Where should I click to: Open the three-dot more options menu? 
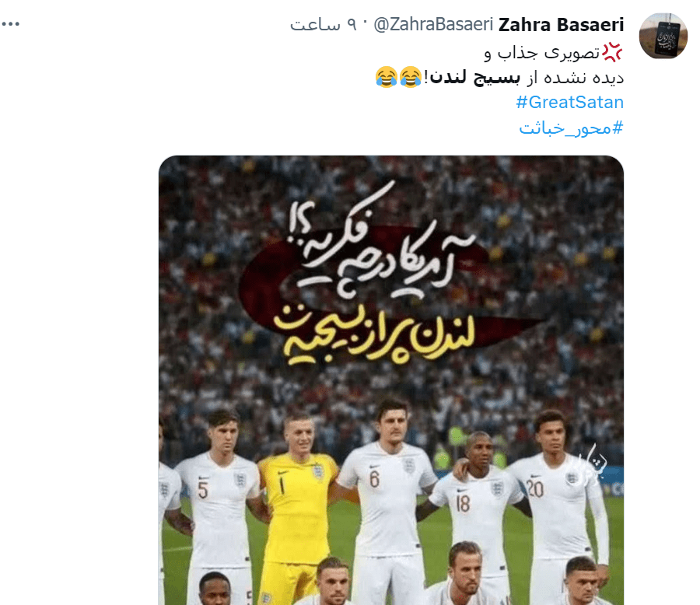(x=11, y=24)
